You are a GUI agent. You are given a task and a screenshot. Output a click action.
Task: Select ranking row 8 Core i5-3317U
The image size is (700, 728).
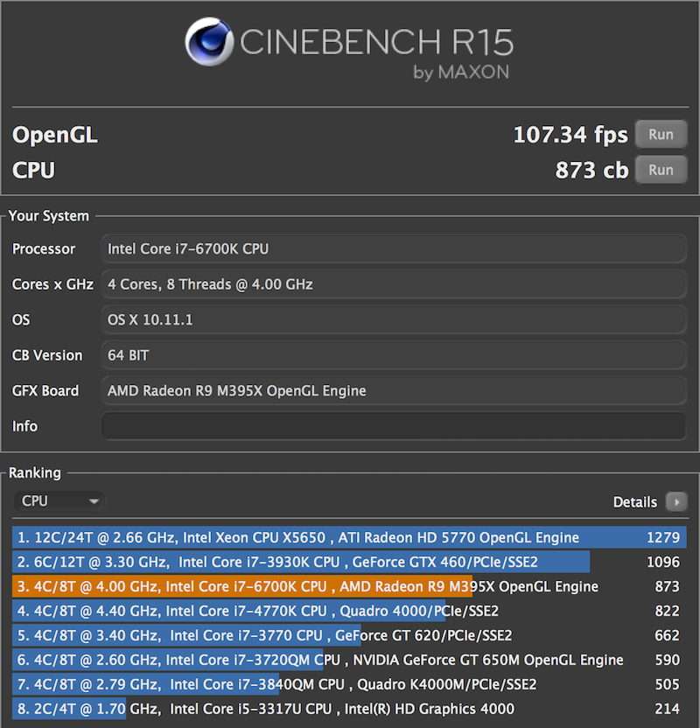pos(349,709)
